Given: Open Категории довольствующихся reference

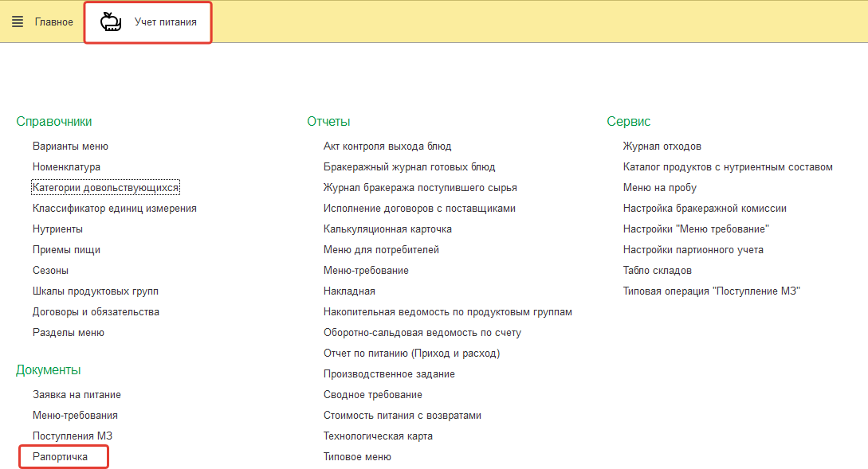Looking at the screenshot, I should click(106, 188).
